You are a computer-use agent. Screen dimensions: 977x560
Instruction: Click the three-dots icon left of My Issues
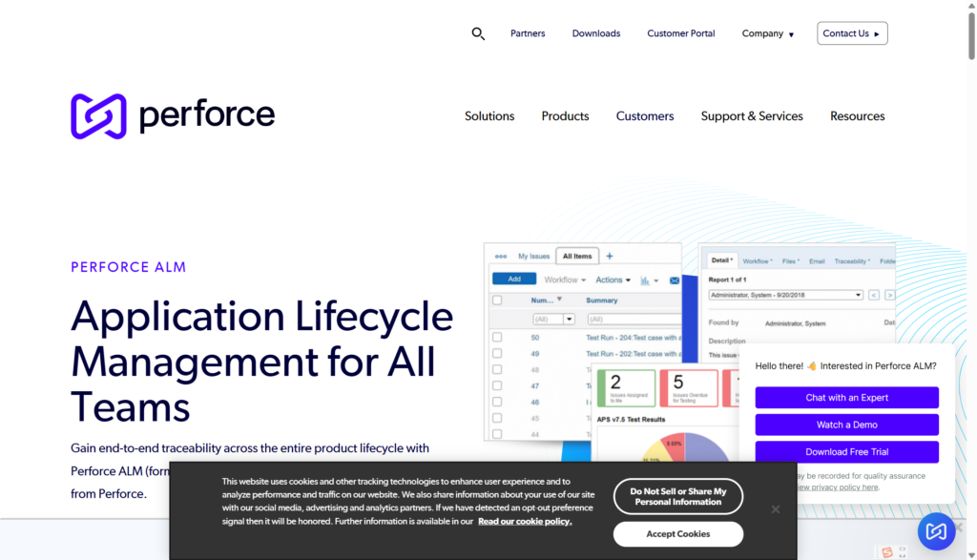point(501,257)
